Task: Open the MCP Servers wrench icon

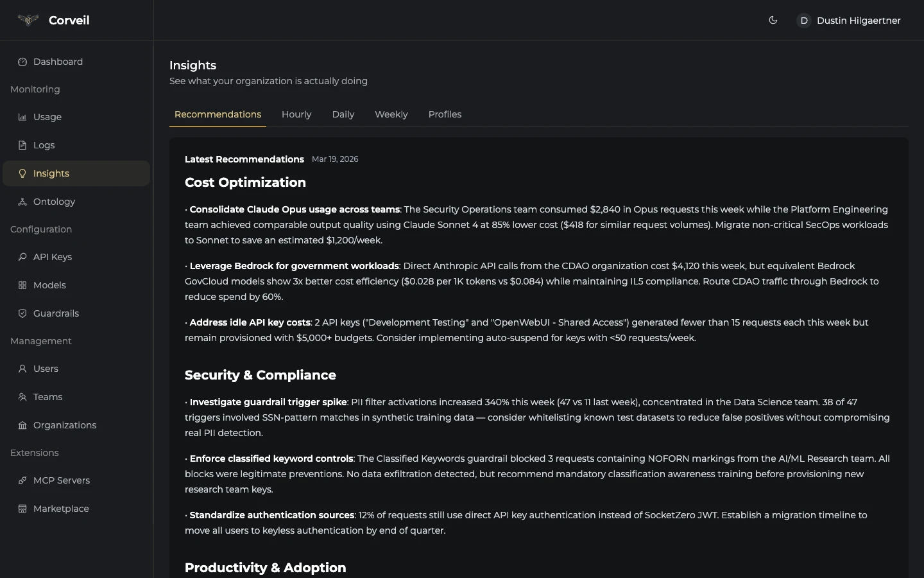Action: coord(22,480)
